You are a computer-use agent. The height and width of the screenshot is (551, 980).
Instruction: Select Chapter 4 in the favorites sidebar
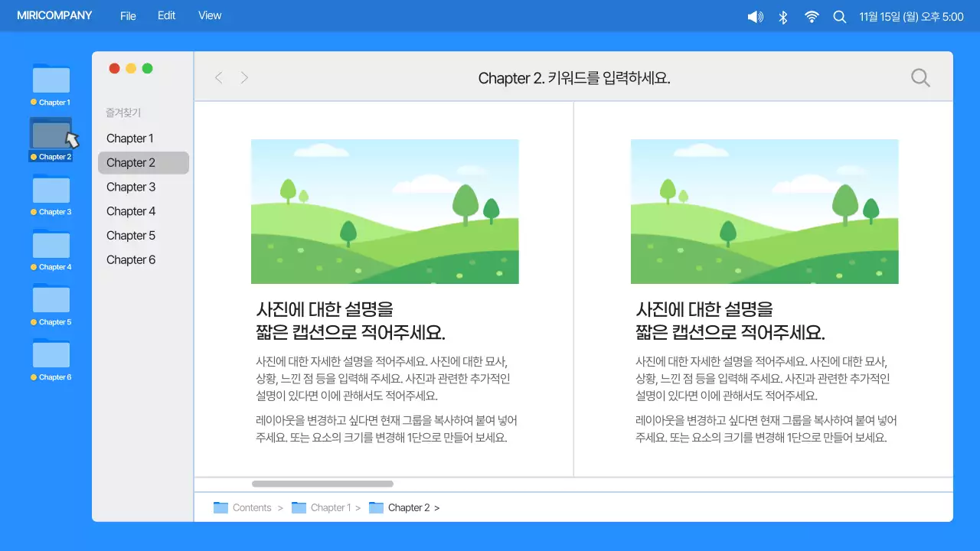point(130,210)
